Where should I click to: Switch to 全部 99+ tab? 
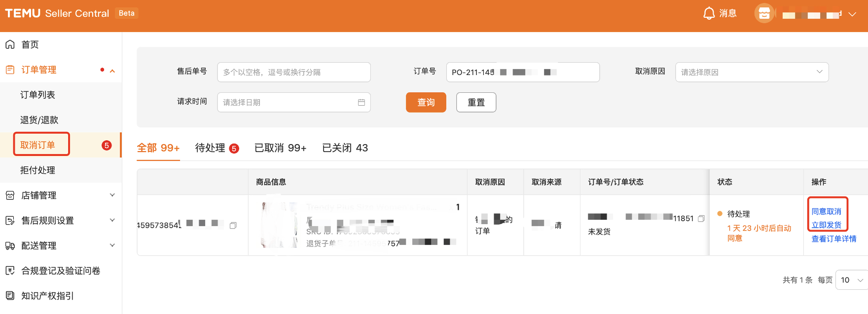pos(158,148)
